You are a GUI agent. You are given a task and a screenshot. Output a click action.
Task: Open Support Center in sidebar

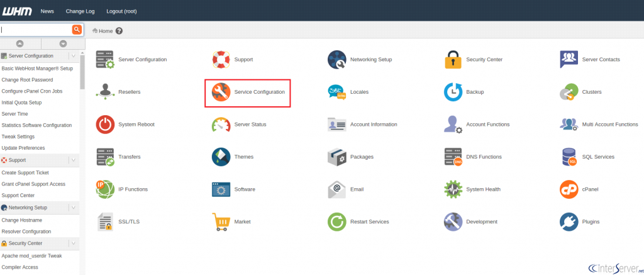[18, 195]
